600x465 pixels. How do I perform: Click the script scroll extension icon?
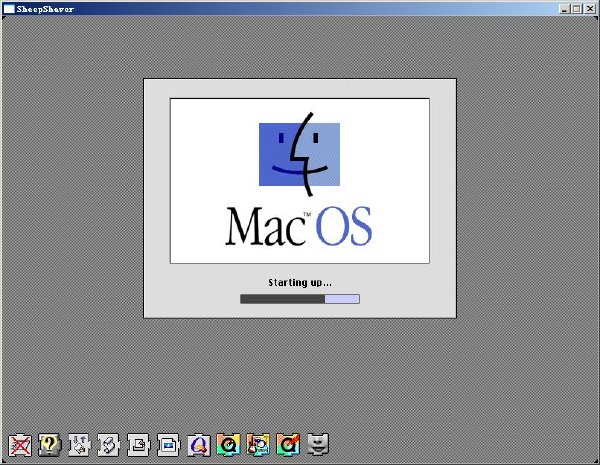109,445
